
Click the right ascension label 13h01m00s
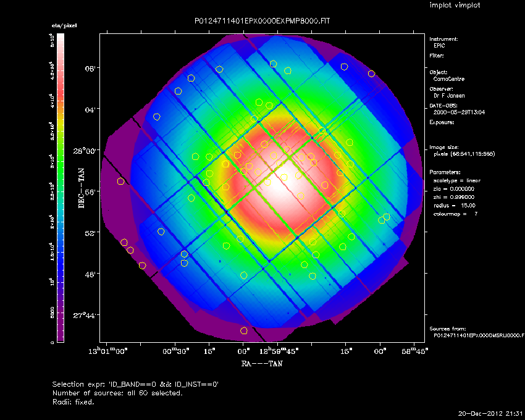pyautogui.click(x=107, y=351)
